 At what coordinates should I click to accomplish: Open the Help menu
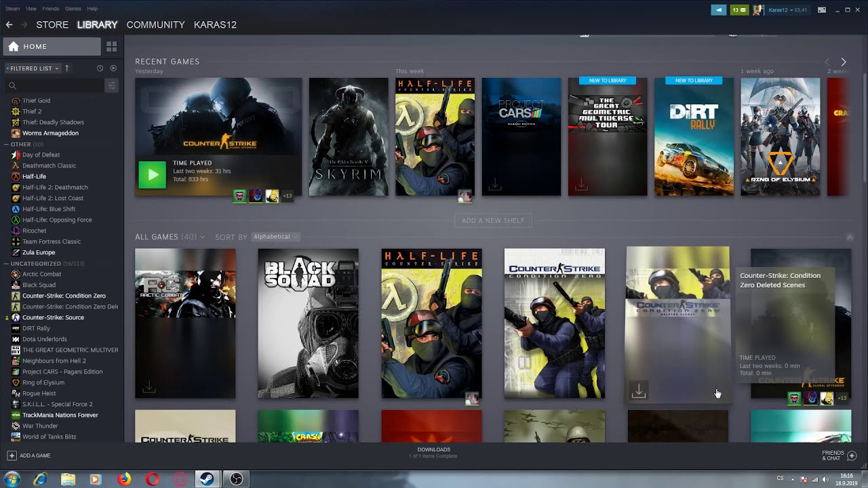[x=92, y=9]
